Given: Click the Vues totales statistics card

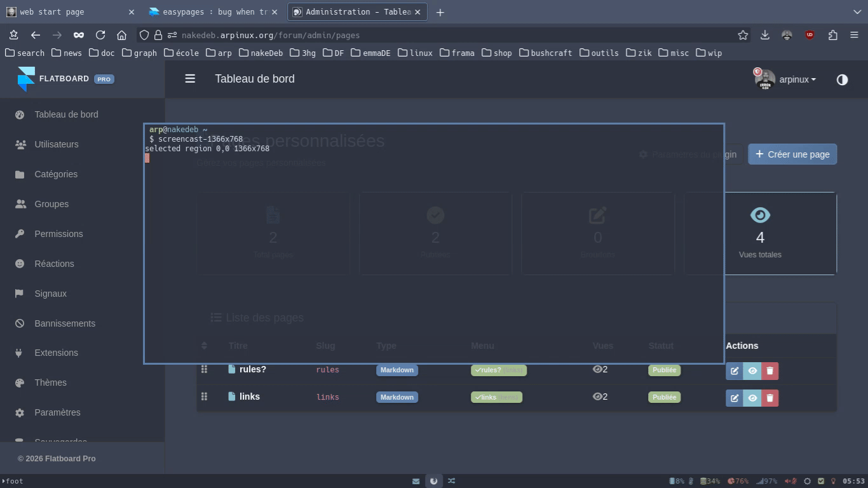Looking at the screenshot, I should (x=780, y=234).
